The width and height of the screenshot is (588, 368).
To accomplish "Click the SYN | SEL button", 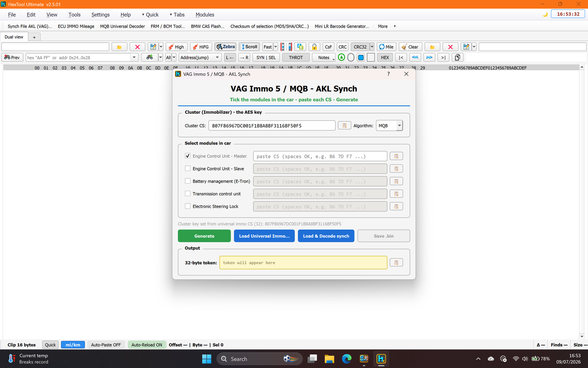I will click(266, 57).
